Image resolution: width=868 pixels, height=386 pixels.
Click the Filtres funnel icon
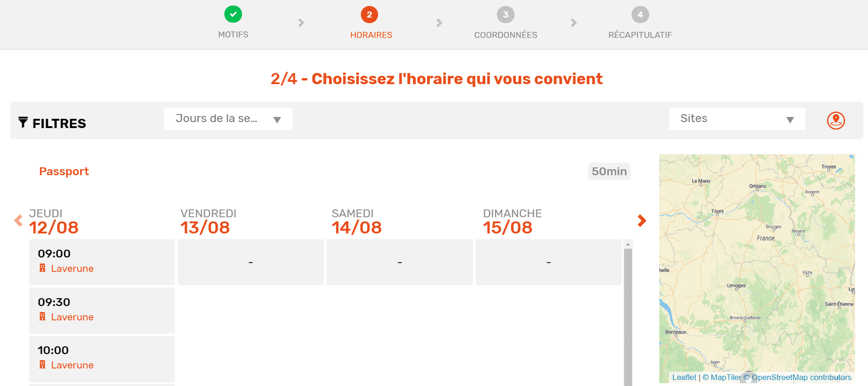pyautogui.click(x=23, y=122)
